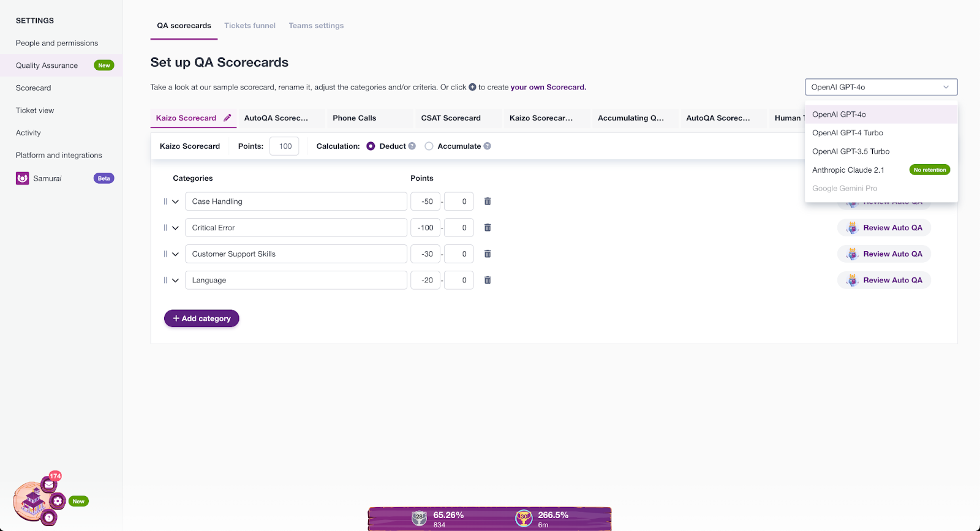Edit the Critical Error -100 points field
The height and width of the screenshot is (531, 980).
point(425,228)
